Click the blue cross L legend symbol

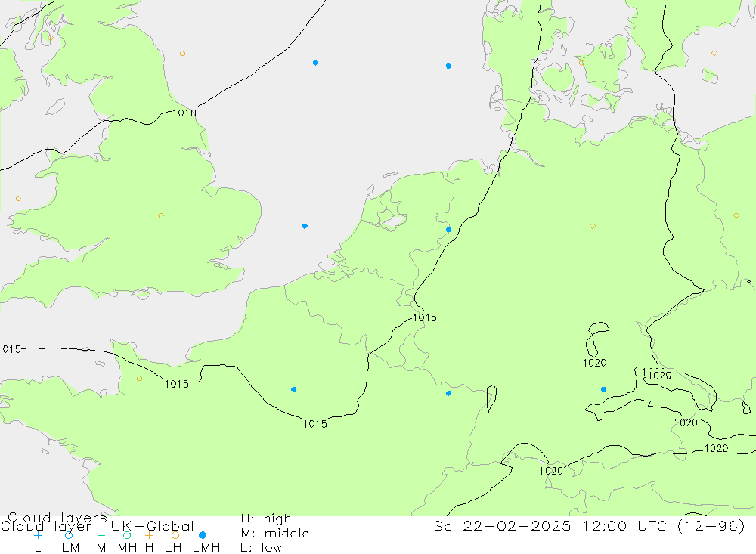pos(38,535)
